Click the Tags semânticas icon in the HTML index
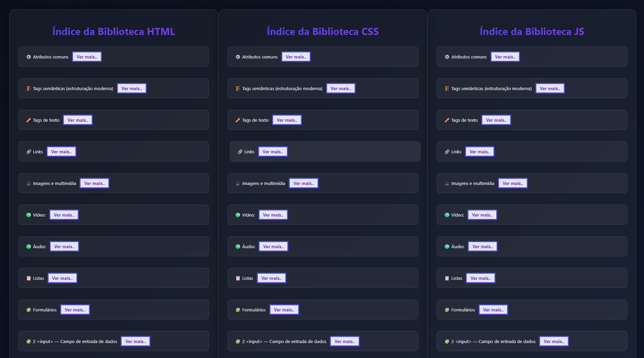644x358 pixels. click(29, 89)
